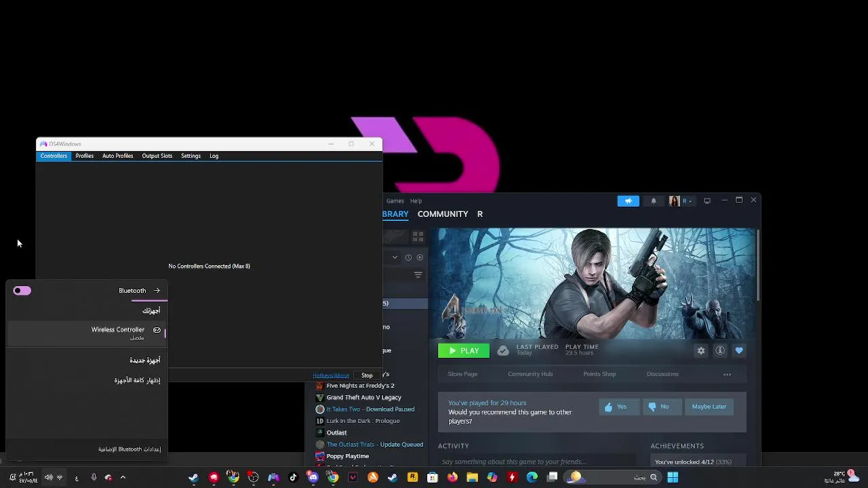Open Output Slots tab in DS4Windows
This screenshot has width=868, height=488.
[x=157, y=156]
